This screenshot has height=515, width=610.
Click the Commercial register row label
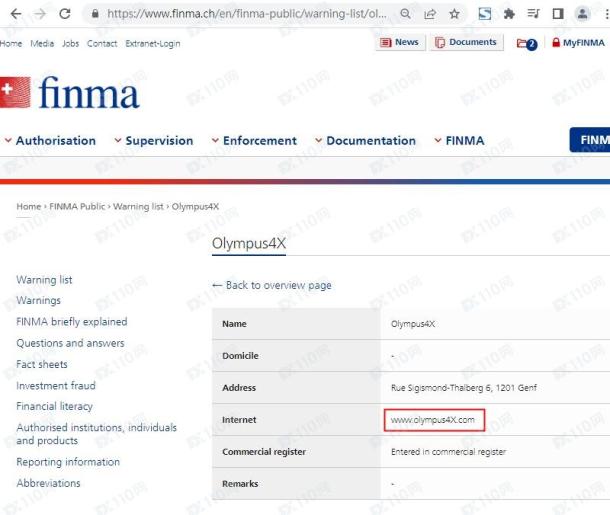click(x=264, y=452)
